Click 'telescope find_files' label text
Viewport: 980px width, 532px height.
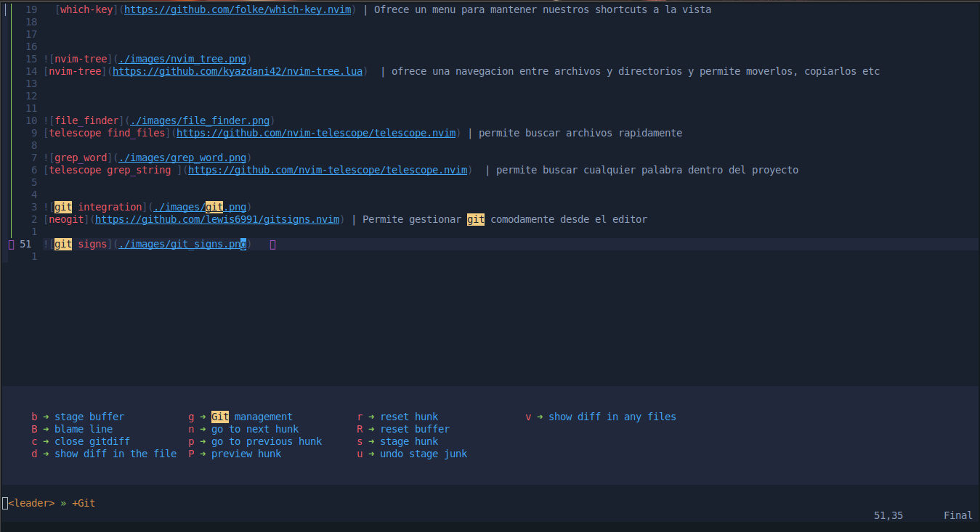coord(107,133)
